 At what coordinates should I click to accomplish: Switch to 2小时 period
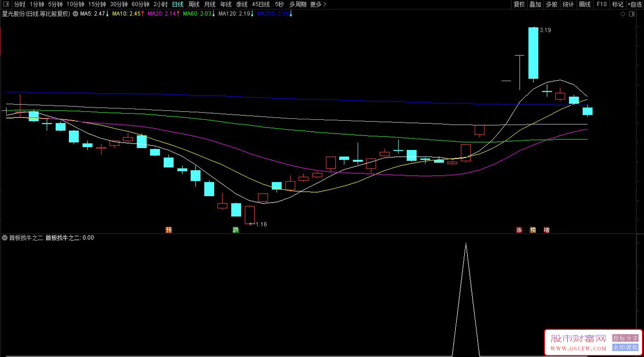click(161, 4)
